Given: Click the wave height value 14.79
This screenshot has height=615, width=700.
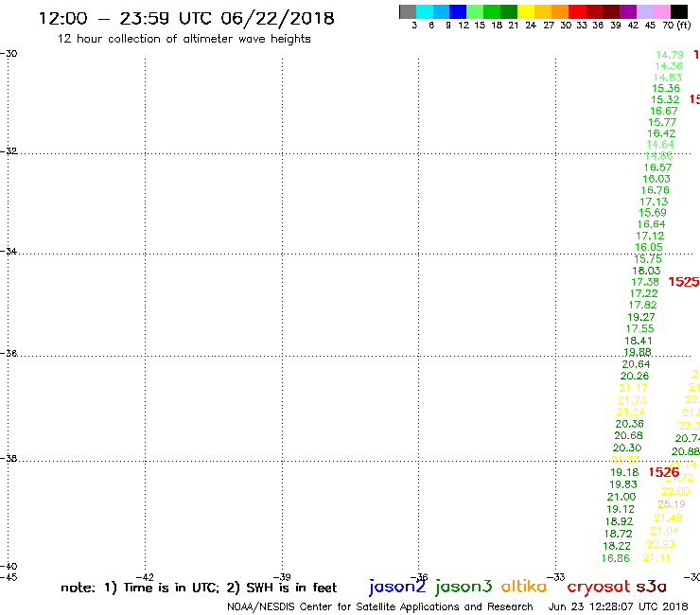Looking at the screenshot, I should tap(669, 55).
